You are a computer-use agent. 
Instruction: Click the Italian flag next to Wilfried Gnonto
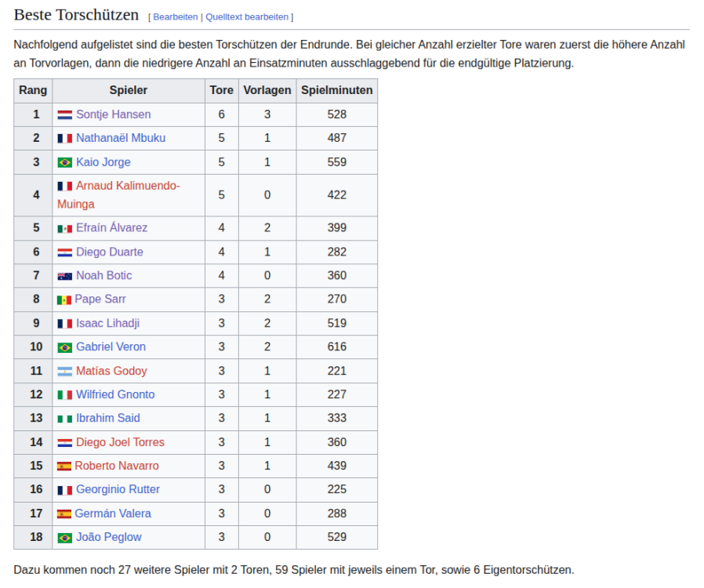pyautogui.click(x=64, y=394)
